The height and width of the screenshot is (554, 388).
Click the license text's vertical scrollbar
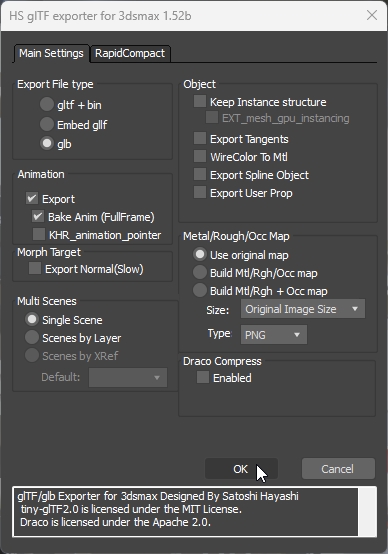click(x=367, y=512)
